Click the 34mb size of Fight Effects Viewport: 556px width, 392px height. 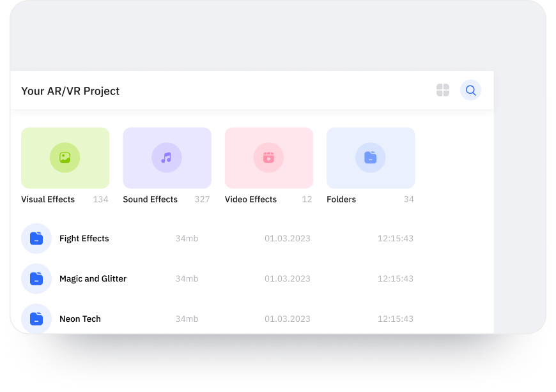187,238
